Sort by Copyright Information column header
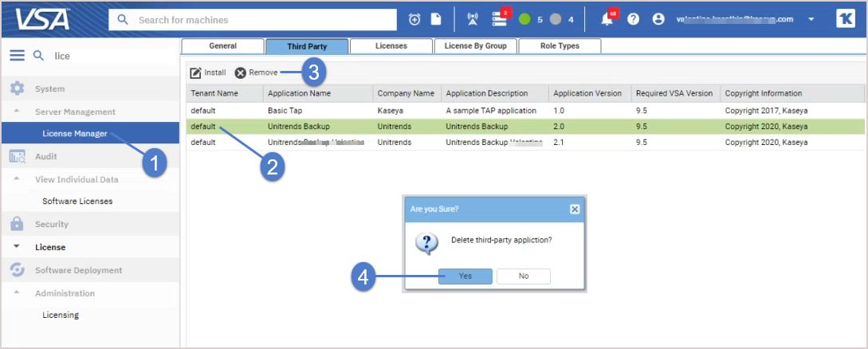This screenshot has width=868, height=349. 793,93
